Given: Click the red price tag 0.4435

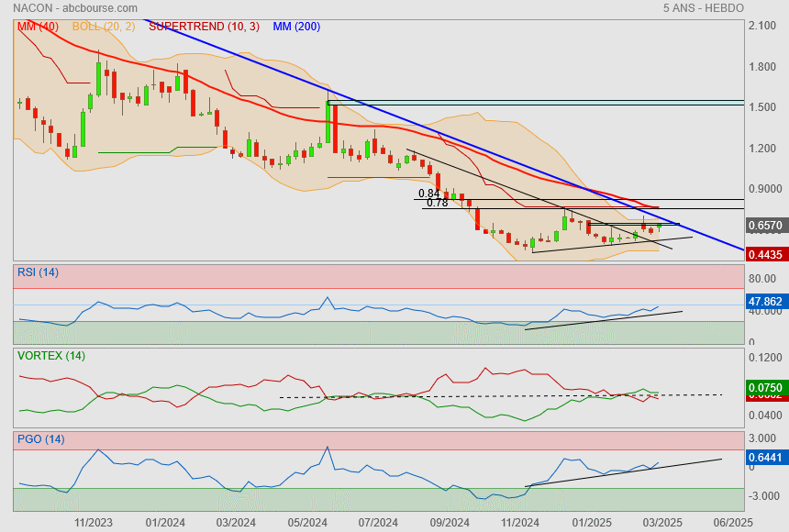Looking at the screenshot, I should click(765, 255).
